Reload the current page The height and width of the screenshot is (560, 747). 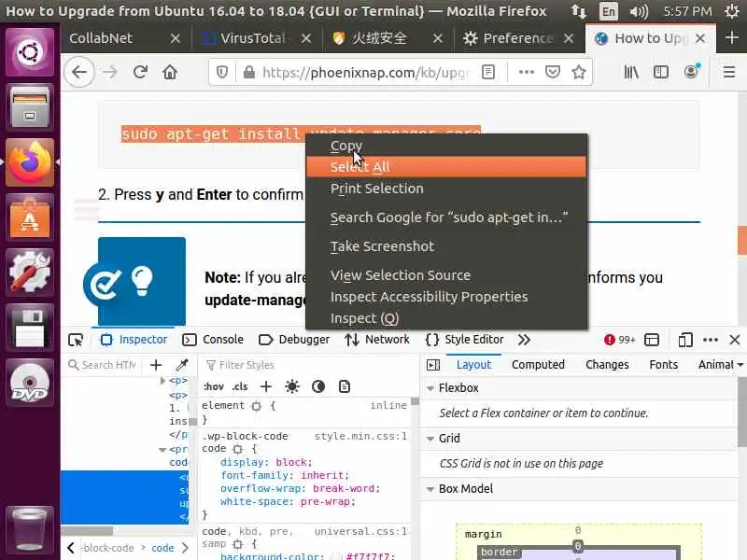click(140, 73)
